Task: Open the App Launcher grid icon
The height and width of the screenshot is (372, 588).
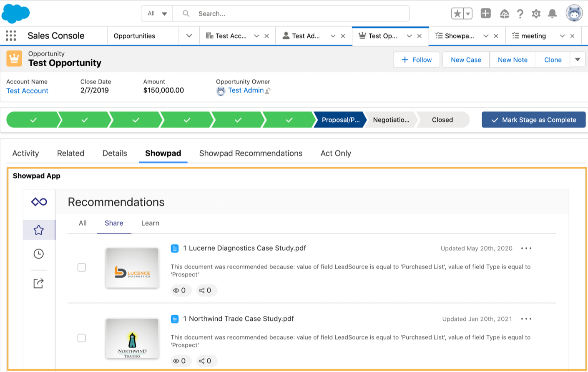Action: pos(10,35)
